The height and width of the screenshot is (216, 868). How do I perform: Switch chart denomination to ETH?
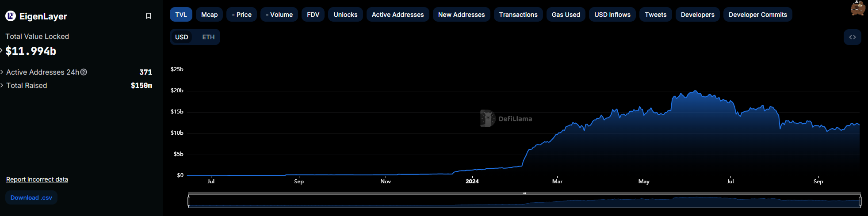point(208,37)
